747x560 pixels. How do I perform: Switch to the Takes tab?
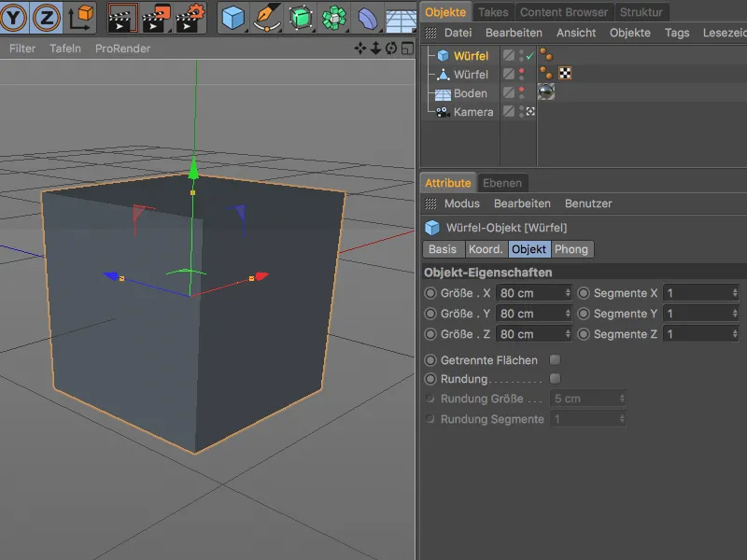tap(493, 12)
